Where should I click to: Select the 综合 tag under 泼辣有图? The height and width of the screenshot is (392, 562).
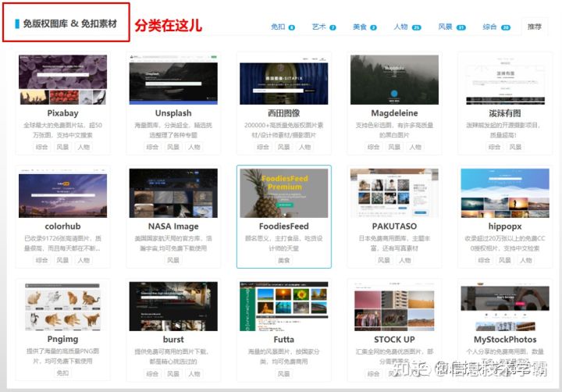[x=495, y=147]
